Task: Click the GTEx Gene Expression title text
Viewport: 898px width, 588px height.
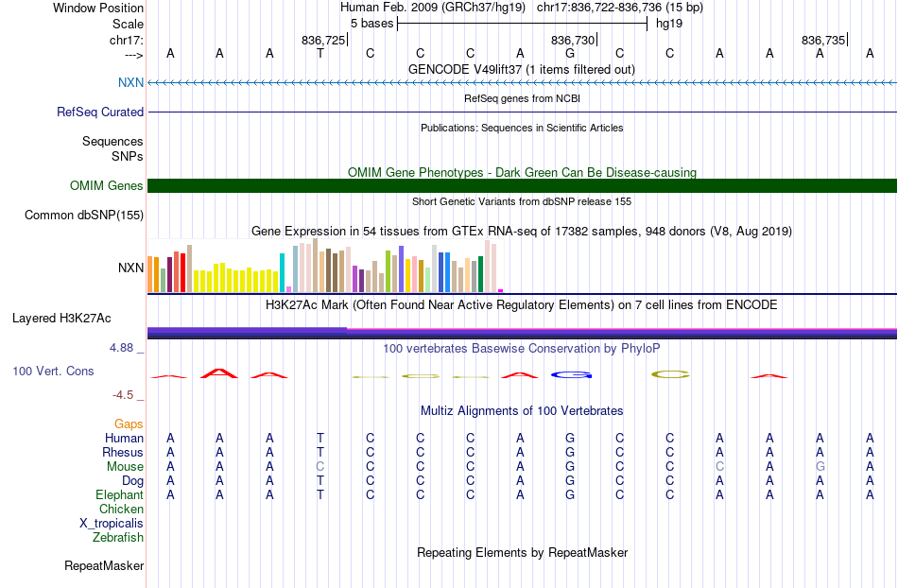Action: pyautogui.click(x=522, y=232)
